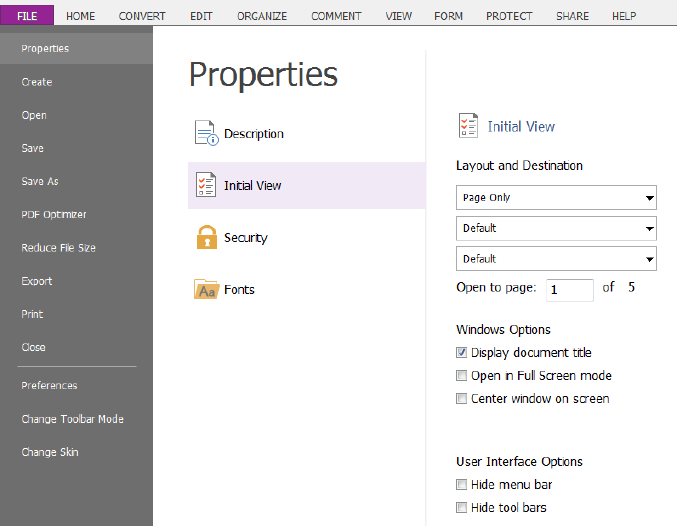Click the Description document icon

click(x=206, y=133)
